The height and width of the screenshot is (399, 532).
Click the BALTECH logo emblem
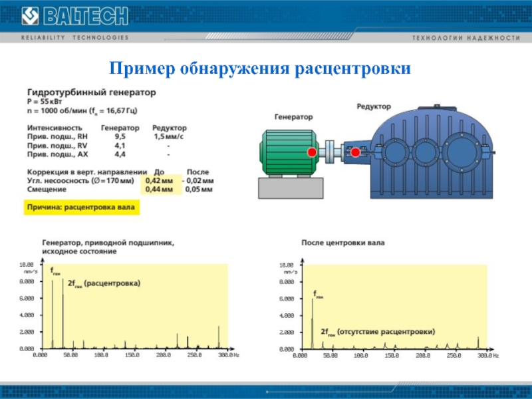coord(30,16)
